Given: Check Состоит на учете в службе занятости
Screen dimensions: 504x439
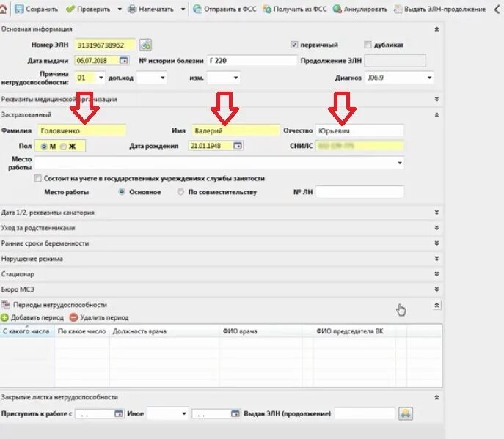Looking at the screenshot, I should 37,178.
